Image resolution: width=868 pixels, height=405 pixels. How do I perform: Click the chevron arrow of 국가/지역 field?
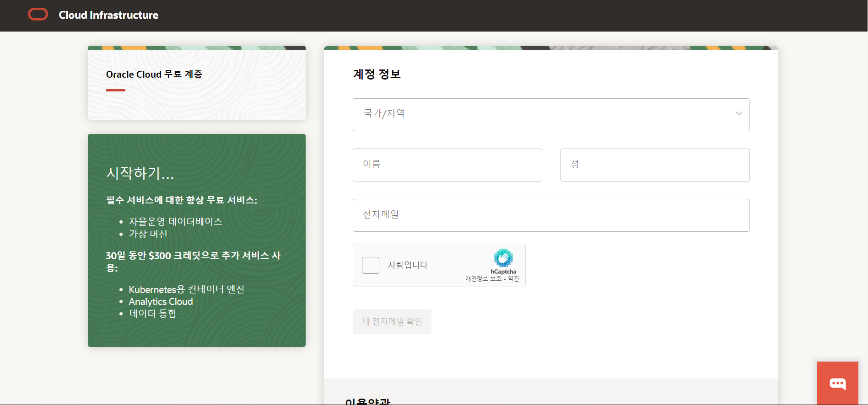click(x=739, y=114)
